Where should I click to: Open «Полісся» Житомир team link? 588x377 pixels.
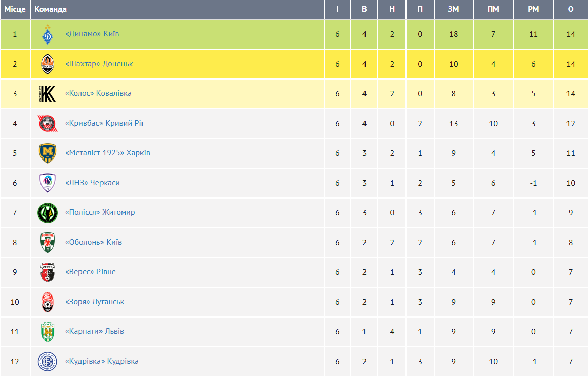(x=100, y=212)
